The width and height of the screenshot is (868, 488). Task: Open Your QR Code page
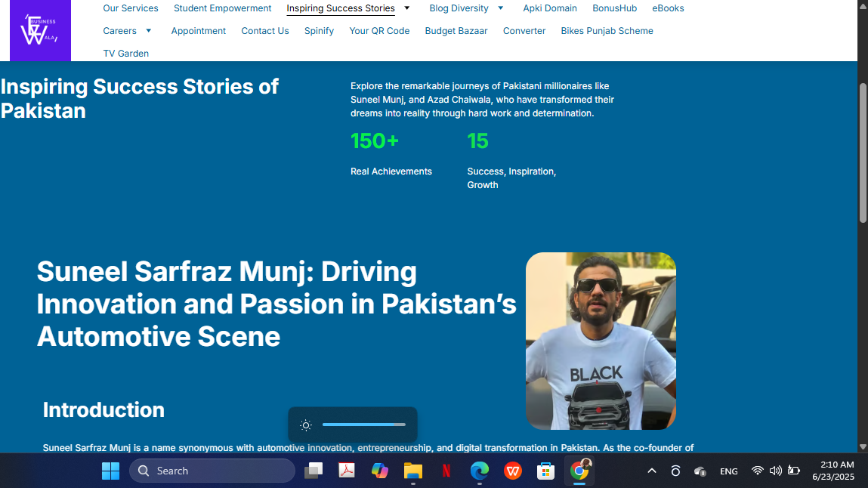[x=379, y=31]
